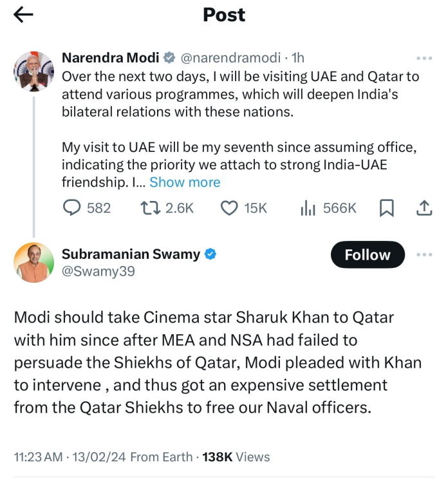The width and height of the screenshot is (448, 483).
Task: Click Narendra Modi's verified badge
Action: pyautogui.click(x=169, y=58)
